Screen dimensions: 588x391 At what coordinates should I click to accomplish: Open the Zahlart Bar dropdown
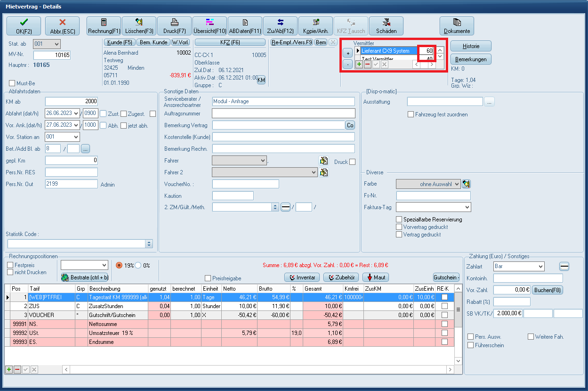click(x=518, y=267)
